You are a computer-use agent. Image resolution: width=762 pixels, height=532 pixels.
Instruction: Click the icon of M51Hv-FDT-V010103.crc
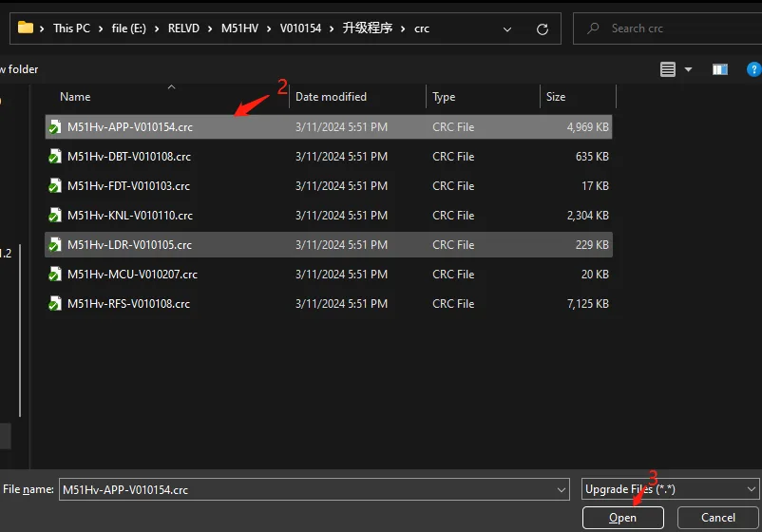(x=55, y=185)
